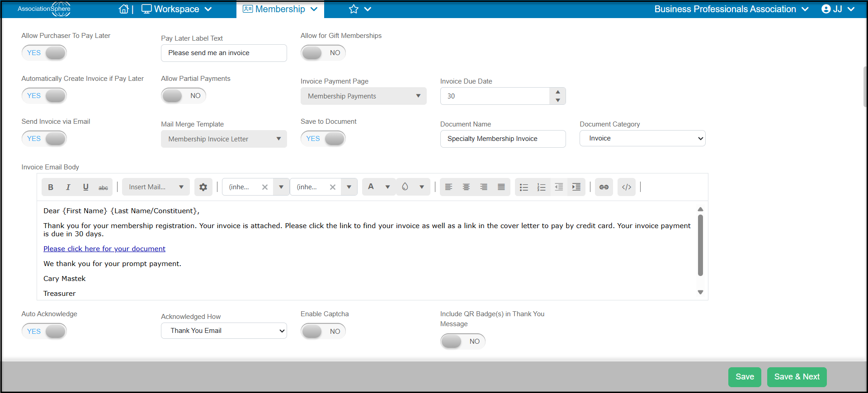The image size is (868, 393).
Task: Expand font color picker arrow
Action: (387, 187)
